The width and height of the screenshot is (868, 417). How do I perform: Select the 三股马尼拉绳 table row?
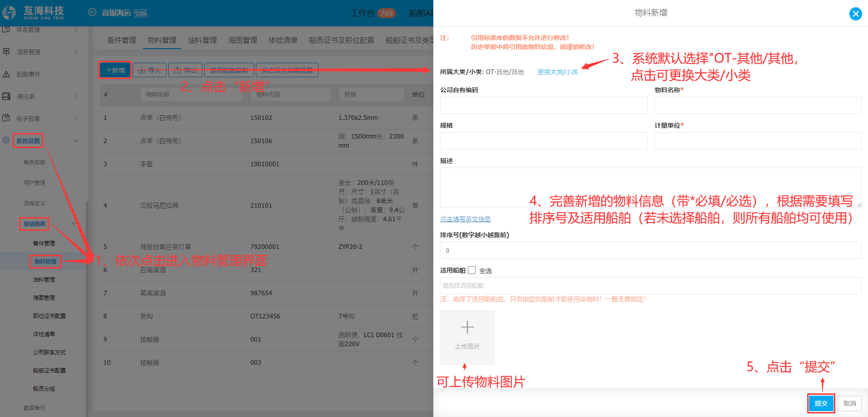pyautogui.click(x=266, y=205)
